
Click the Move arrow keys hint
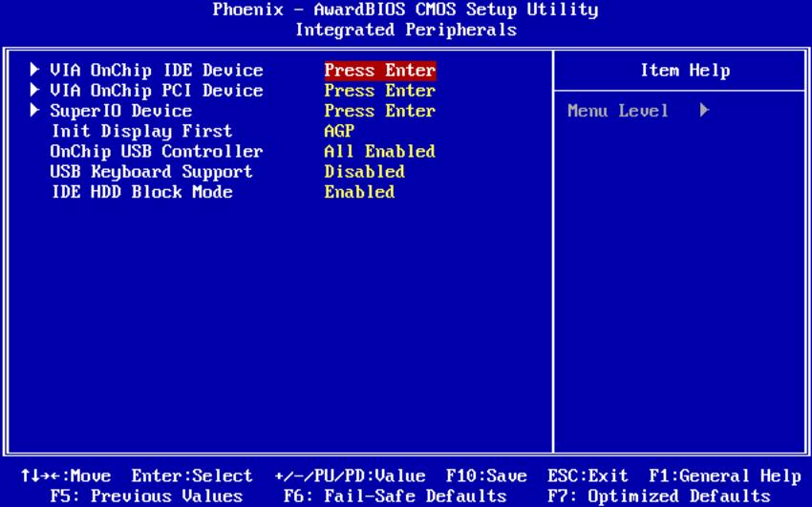[x=66, y=475]
